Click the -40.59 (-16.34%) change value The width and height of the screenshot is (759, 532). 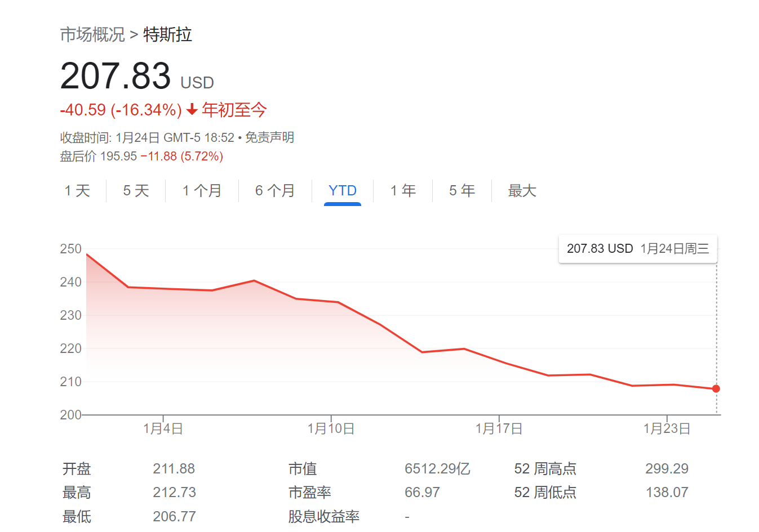121,110
